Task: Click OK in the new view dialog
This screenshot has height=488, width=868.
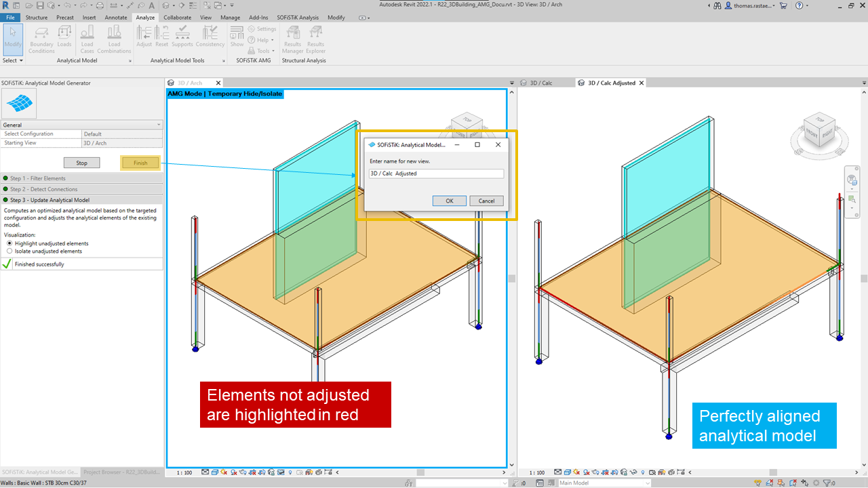Action: click(x=449, y=201)
